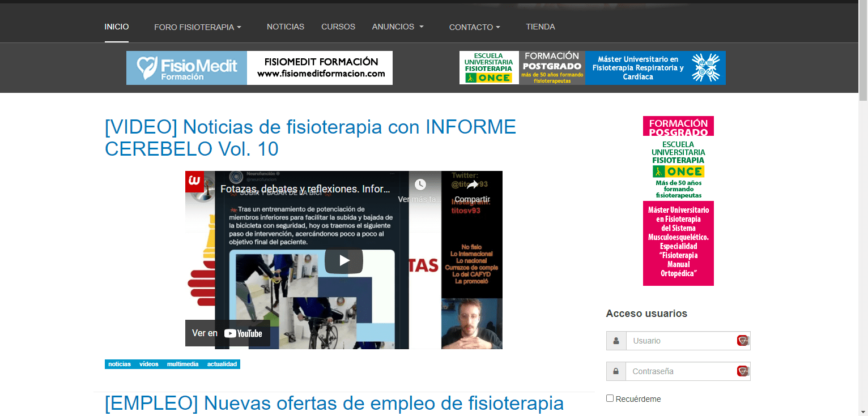Open the EMPLEO Nuevas ofertas article title
This screenshot has width=868, height=416.
tap(334, 404)
